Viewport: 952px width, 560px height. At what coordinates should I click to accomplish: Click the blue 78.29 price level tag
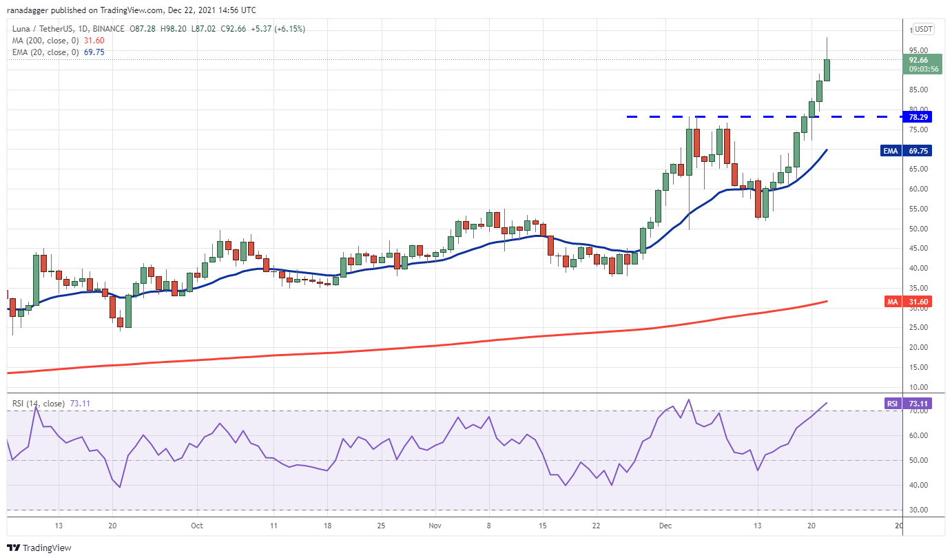[x=920, y=117]
